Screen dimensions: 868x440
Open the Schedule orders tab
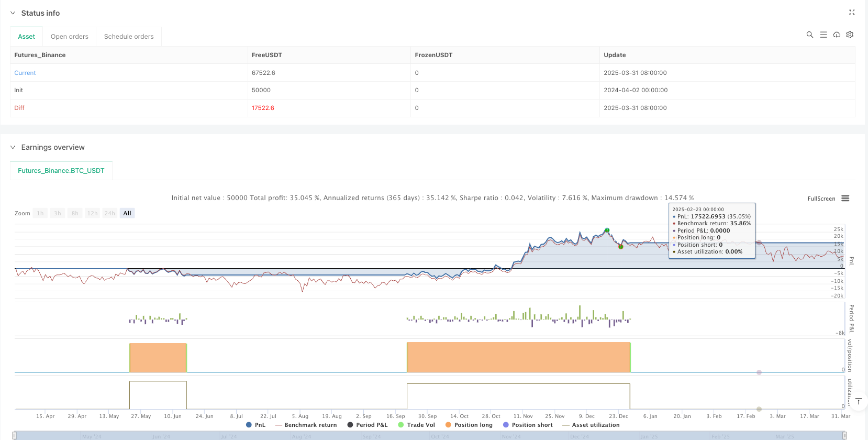coord(129,37)
